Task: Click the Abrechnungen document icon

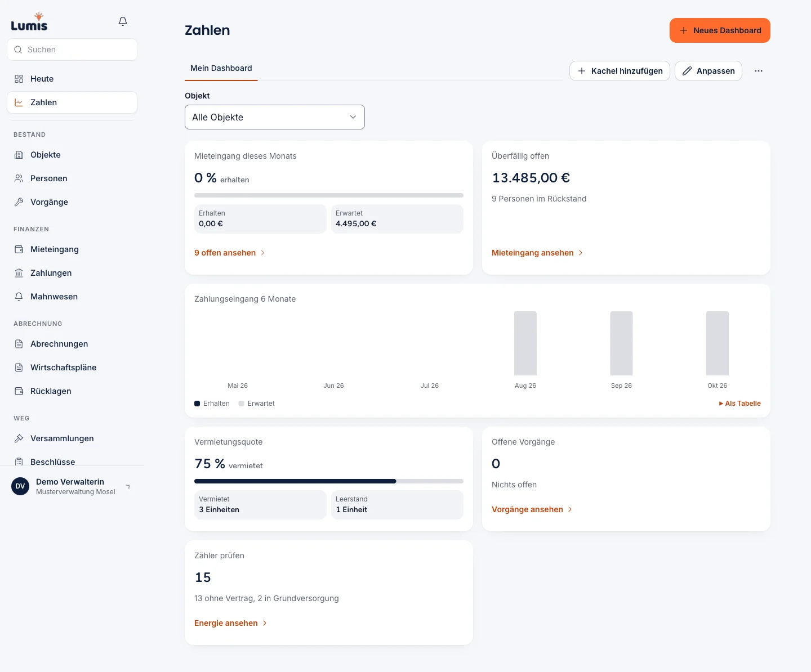Action: pyautogui.click(x=19, y=344)
